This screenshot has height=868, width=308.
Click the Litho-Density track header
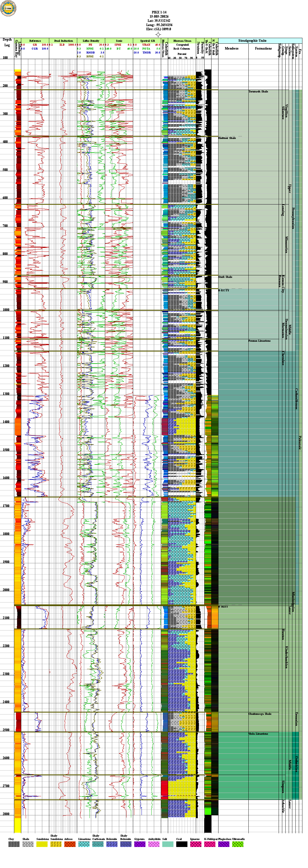[91, 41]
